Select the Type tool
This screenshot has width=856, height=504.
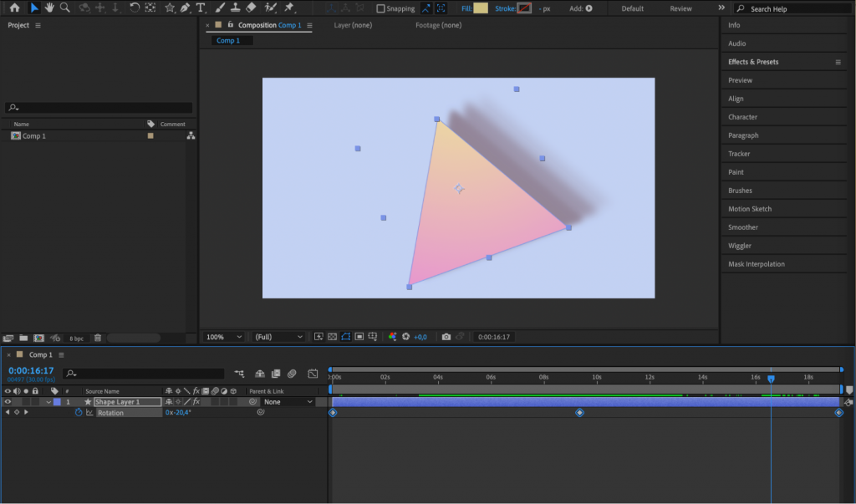(x=201, y=8)
